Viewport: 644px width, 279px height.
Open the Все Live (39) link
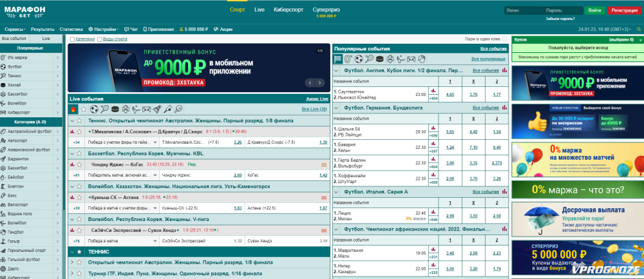314,110
